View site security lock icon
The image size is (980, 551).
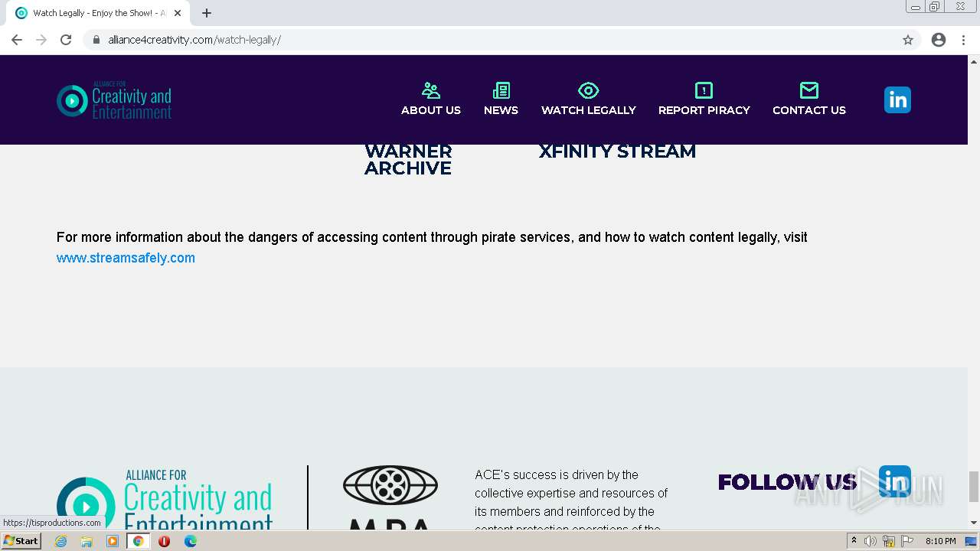(x=96, y=40)
